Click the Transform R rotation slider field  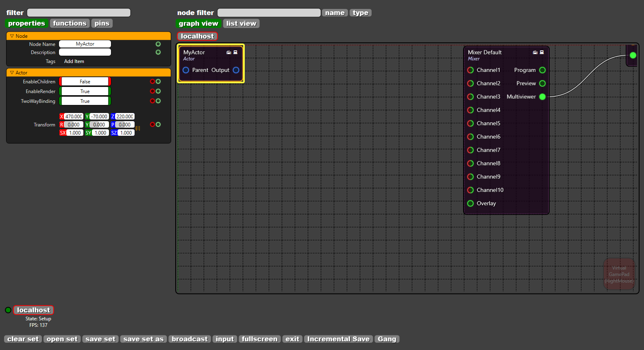[x=74, y=125]
